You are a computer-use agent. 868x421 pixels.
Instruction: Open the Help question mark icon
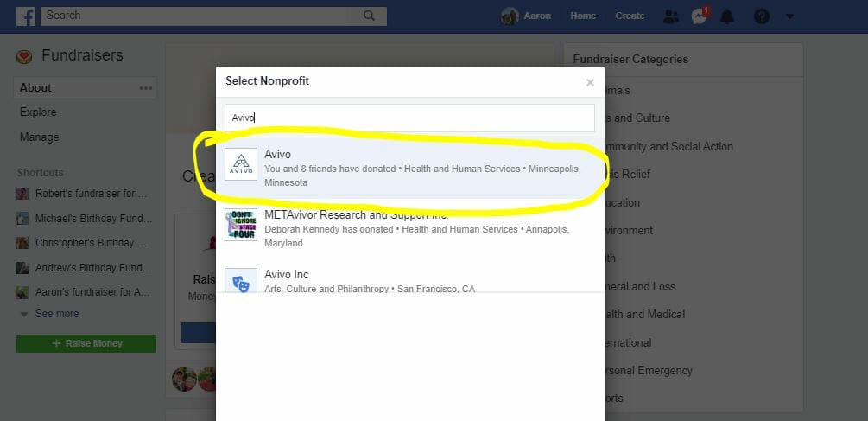click(761, 16)
